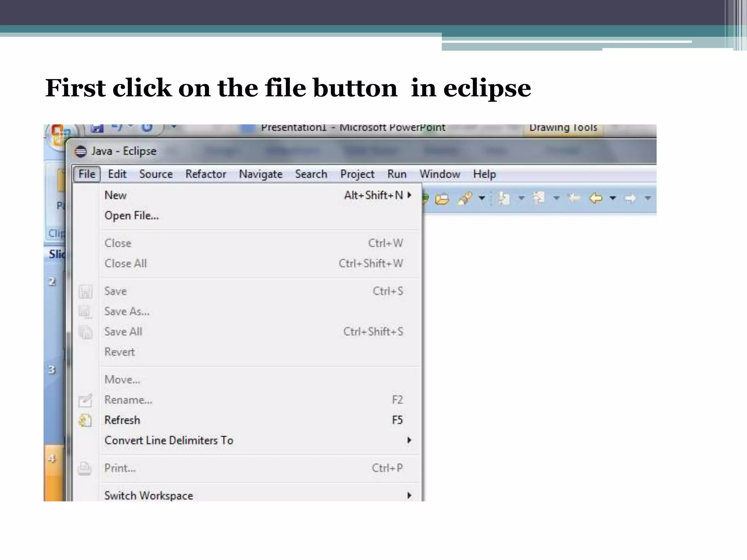This screenshot has width=747, height=560.
Task: Open the Navigate menu
Action: [x=260, y=174]
